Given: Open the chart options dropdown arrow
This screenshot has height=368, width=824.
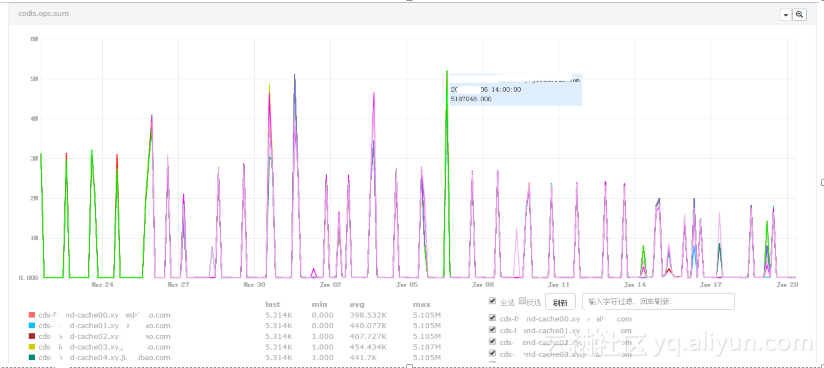Looking at the screenshot, I should 786,15.
